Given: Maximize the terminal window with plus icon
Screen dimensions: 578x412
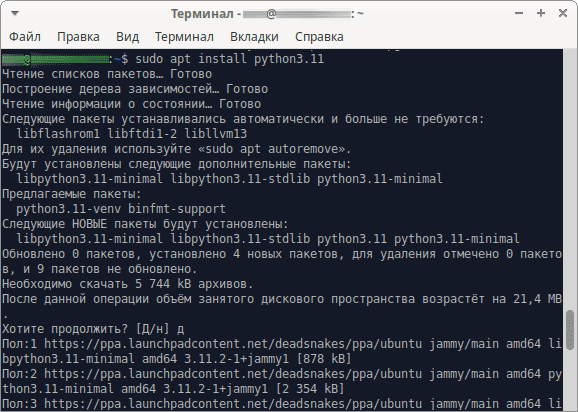Looking at the screenshot, I should [x=541, y=13].
